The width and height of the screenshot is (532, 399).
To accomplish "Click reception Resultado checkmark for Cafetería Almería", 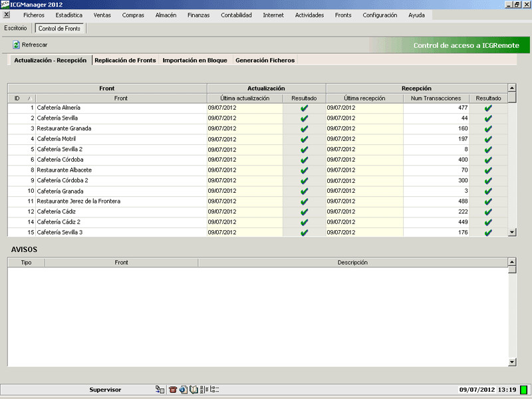I will click(488, 108).
